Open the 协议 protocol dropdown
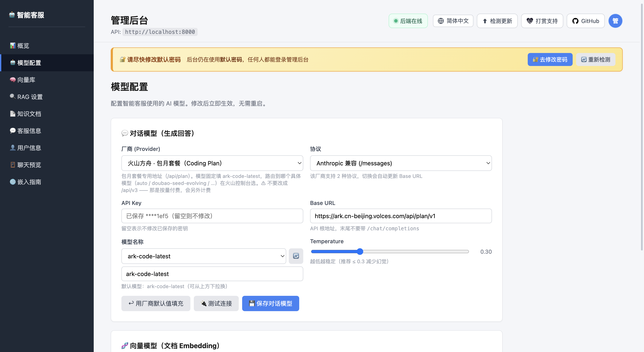 pos(401,163)
